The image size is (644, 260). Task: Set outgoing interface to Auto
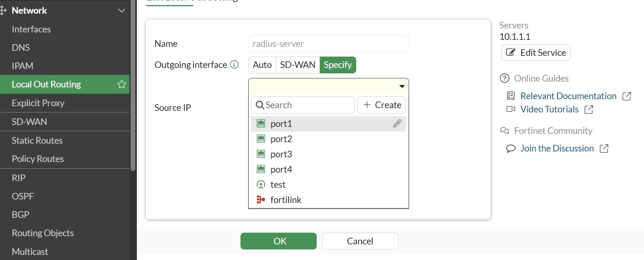tap(262, 65)
